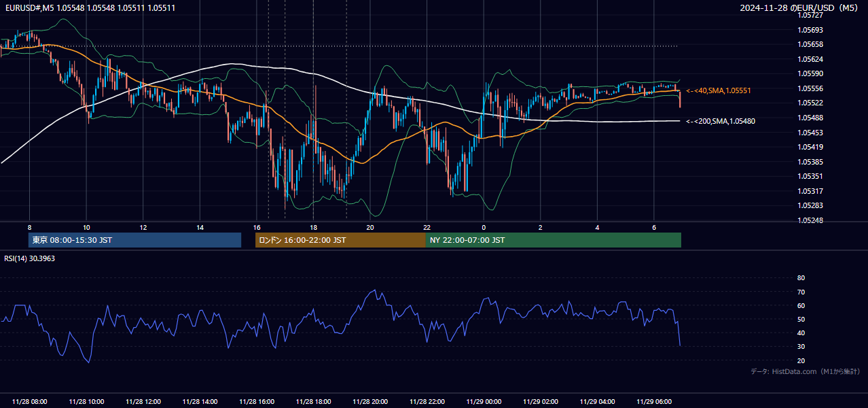Click the 11/29 00:00 time axis label
Screen dimensions: 868x408
click(484, 401)
